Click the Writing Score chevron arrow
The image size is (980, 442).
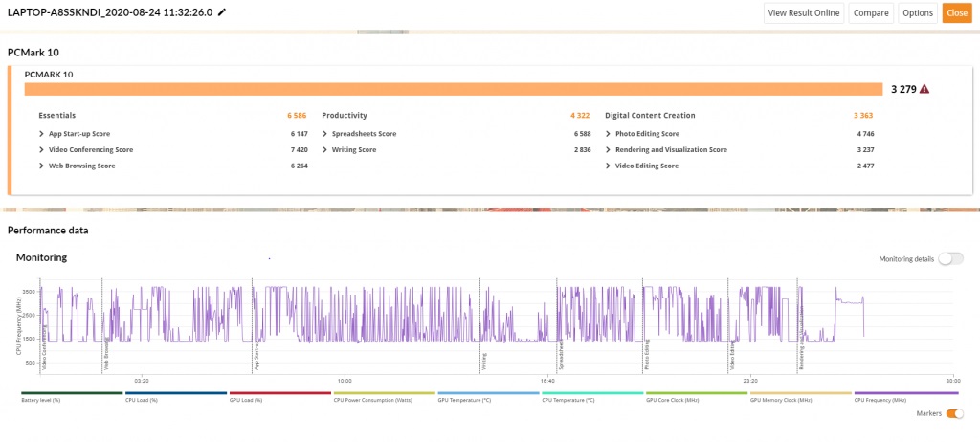pyautogui.click(x=325, y=150)
